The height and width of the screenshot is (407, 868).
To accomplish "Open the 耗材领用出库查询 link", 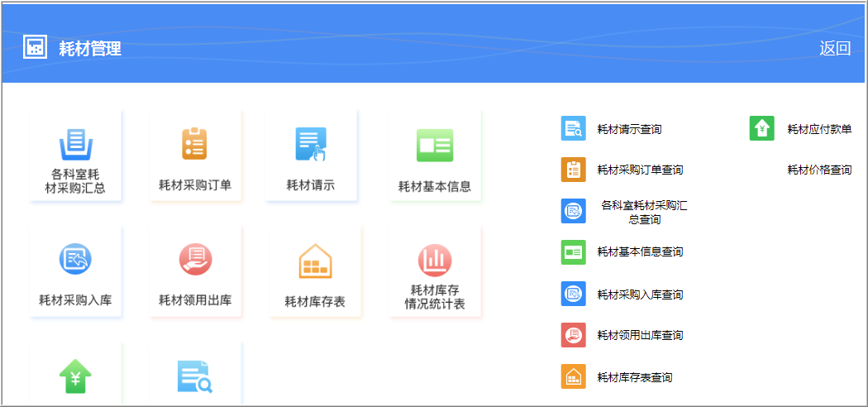I will 640,336.
